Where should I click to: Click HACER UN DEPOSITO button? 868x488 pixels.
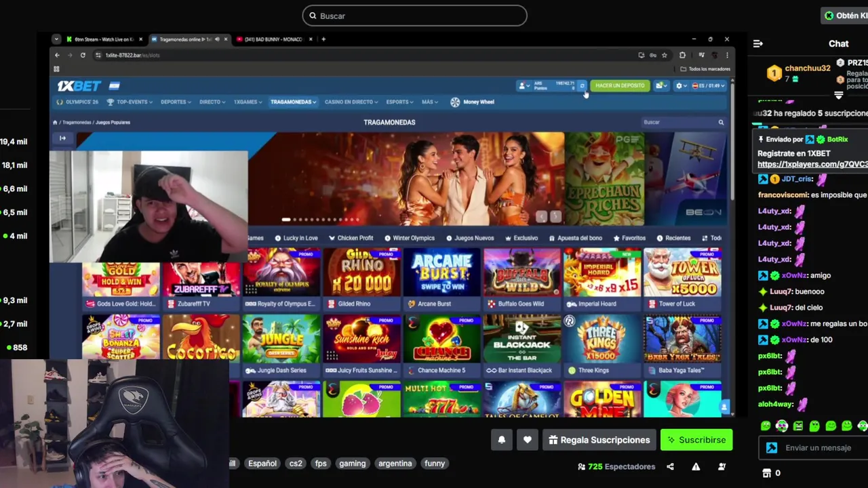[x=620, y=85]
